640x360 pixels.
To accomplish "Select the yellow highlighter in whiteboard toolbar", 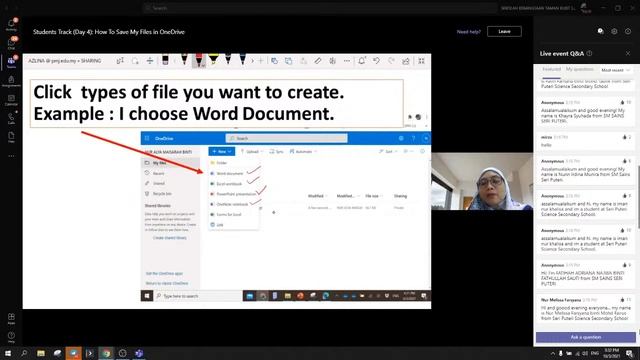I will click(213, 60).
